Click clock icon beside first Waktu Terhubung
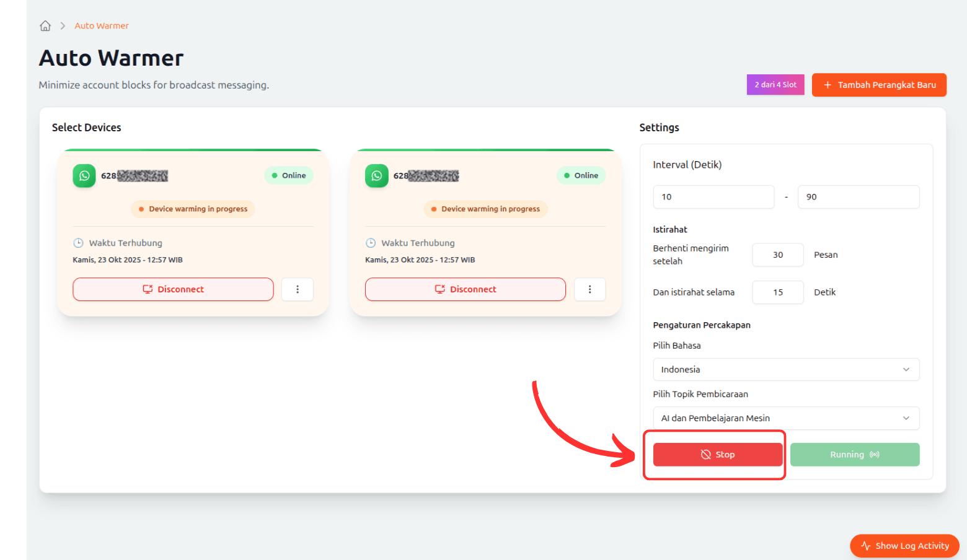Image resolution: width=967 pixels, height=560 pixels. (78, 243)
